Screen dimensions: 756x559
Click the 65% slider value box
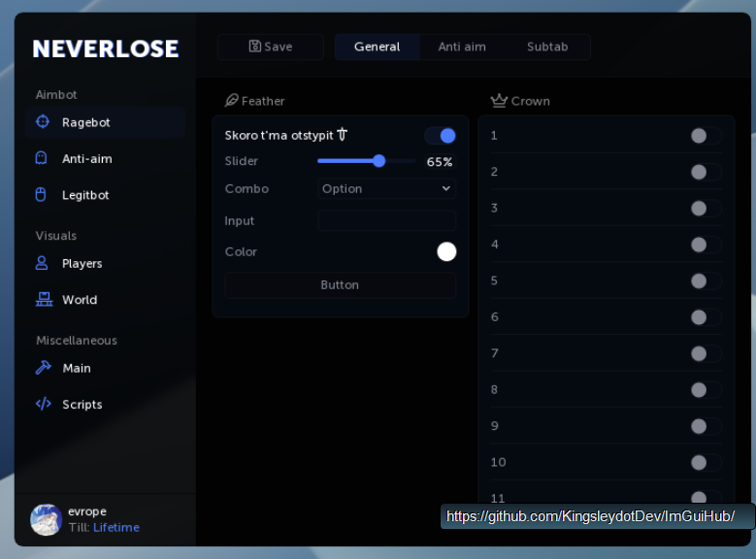[440, 161]
